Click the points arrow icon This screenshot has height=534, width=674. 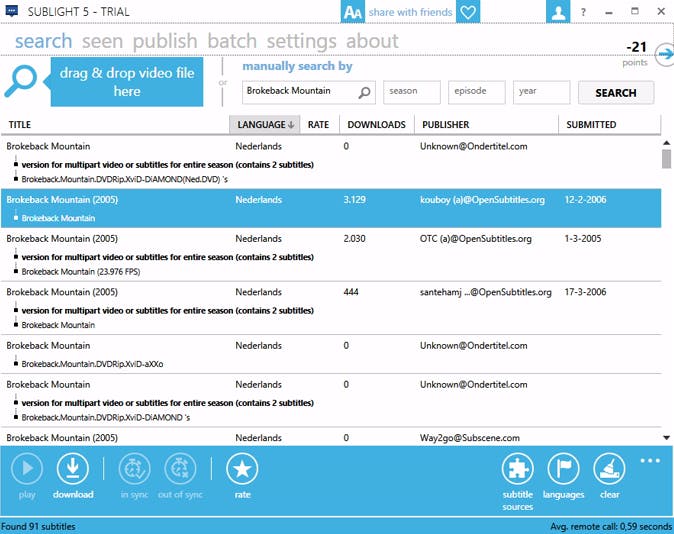point(665,54)
